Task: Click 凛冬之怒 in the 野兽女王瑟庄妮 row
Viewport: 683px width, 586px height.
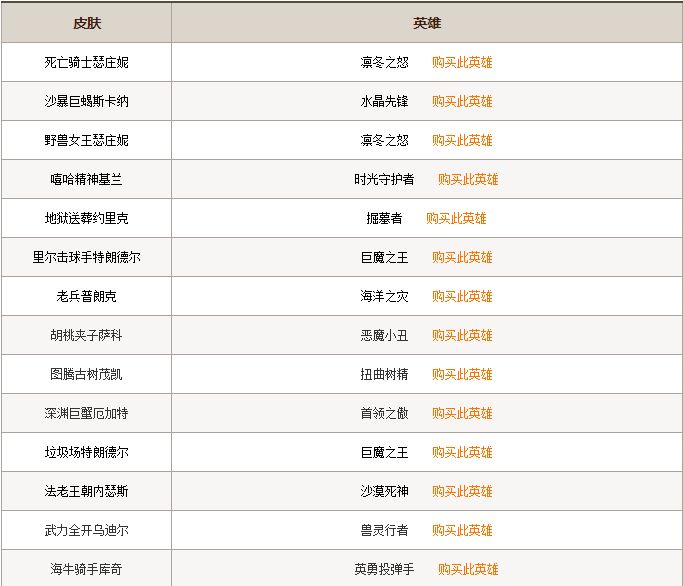Action: tap(385, 140)
